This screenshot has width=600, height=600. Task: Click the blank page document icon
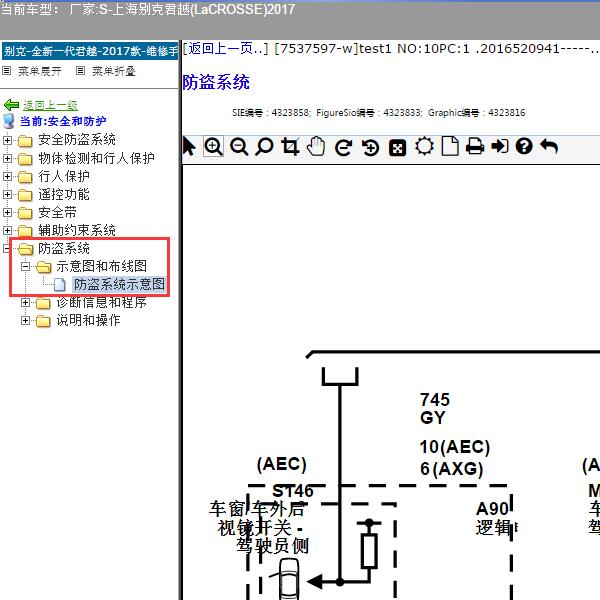pos(450,146)
